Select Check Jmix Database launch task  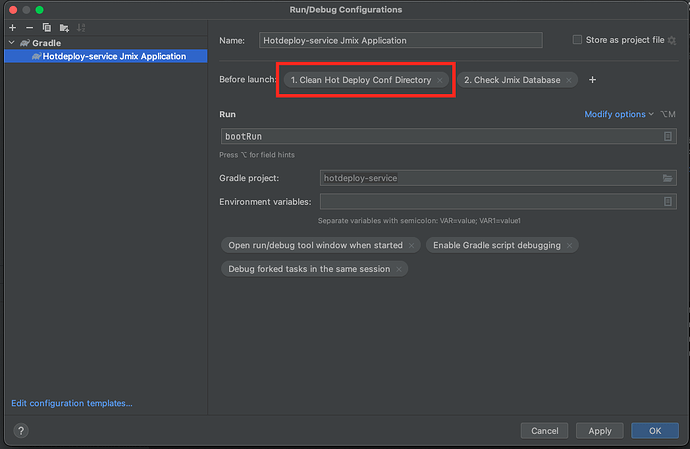512,80
